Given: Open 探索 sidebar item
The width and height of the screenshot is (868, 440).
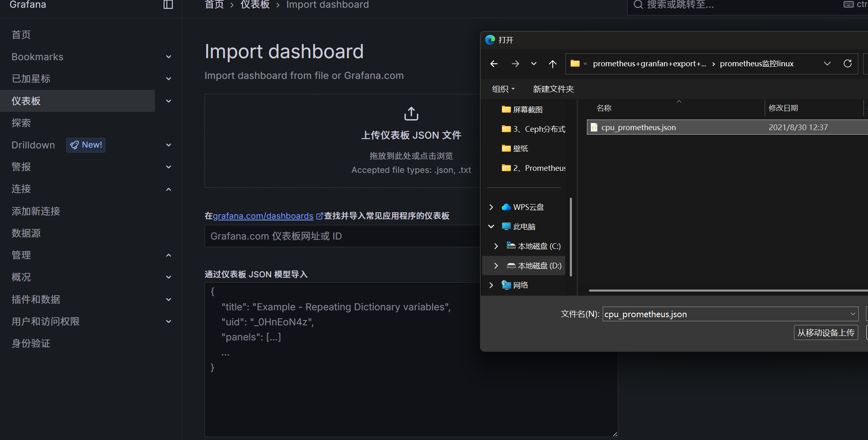Looking at the screenshot, I should pos(21,123).
